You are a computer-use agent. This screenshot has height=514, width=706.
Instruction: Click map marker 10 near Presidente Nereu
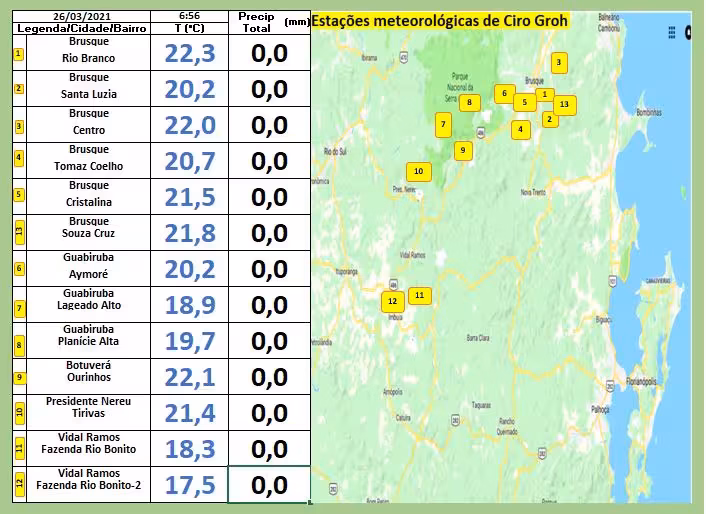[418, 172]
